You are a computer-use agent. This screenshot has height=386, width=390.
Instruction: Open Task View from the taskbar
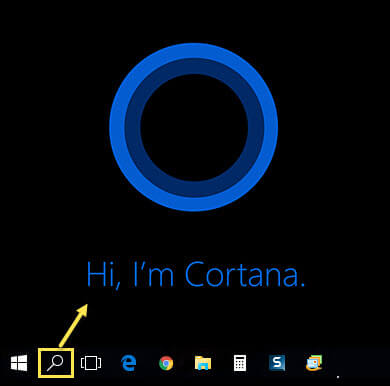click(91, 363)
